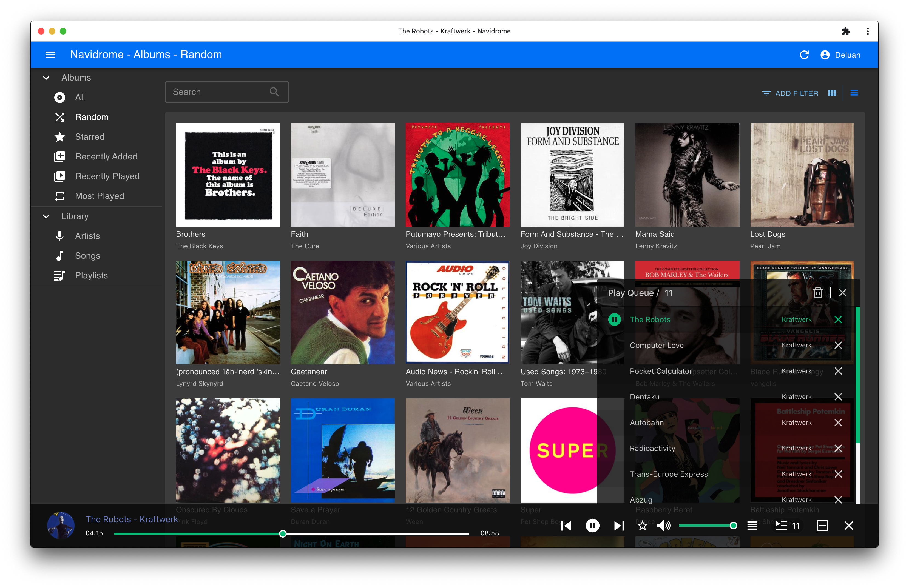Collapse the Albums sidebar section
This screenshot has width=909, height=588.
click(x=46, y=78)
